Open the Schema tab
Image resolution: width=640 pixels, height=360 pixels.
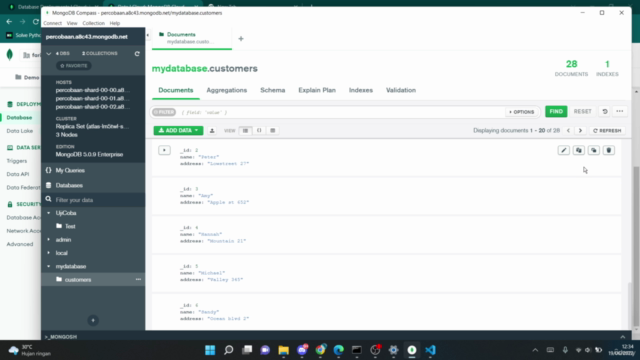[273, 90]
